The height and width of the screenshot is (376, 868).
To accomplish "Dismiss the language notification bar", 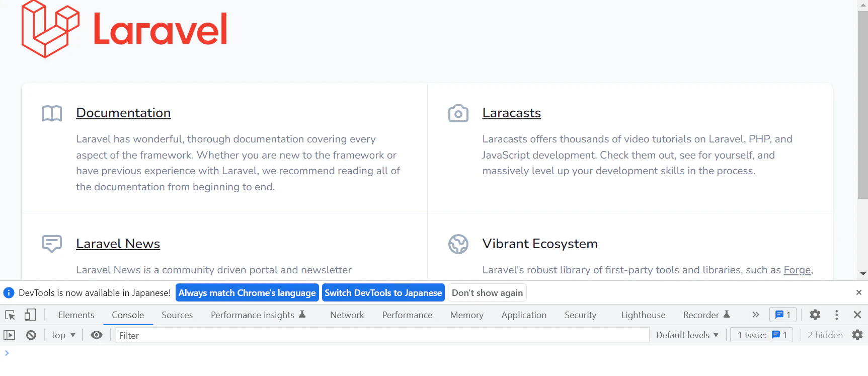I will (x=859, y=292).
